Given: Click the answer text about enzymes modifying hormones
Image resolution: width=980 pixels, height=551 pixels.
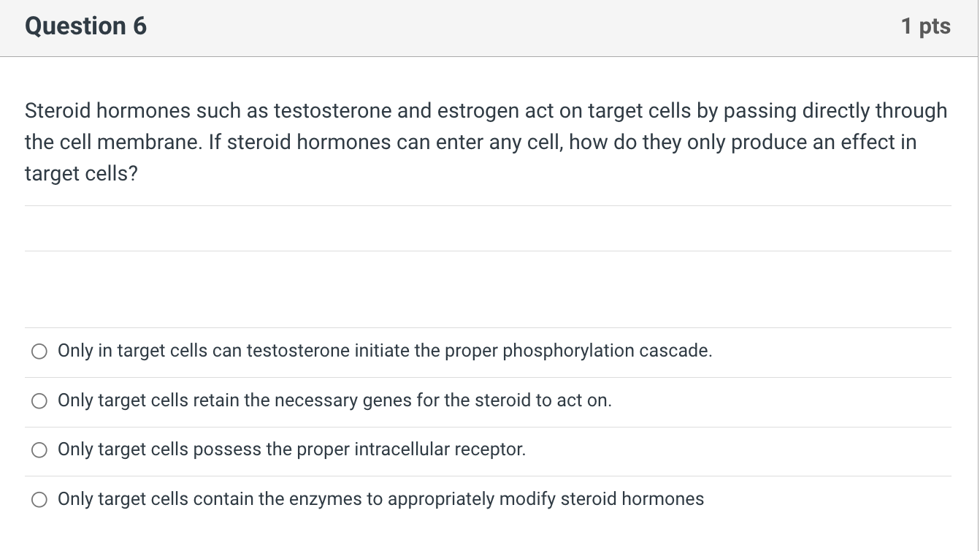Looking at the screenshot, I should point(380,499).
